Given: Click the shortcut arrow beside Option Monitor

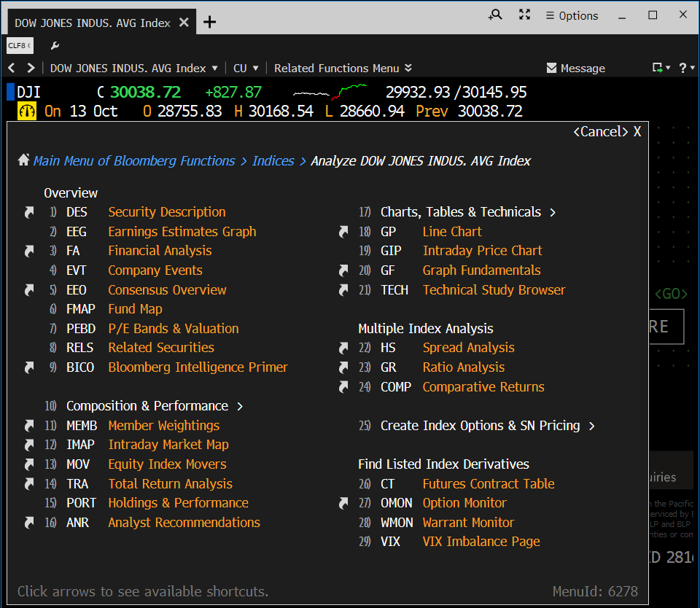Looking at the screenshot, I should (343, 503).
